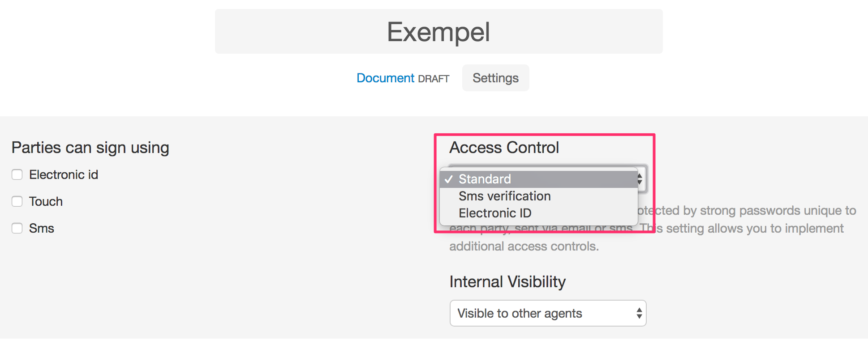Click the Access Control dropdown arrows
This screenshot has height=357, width=868.
point(640,179)
